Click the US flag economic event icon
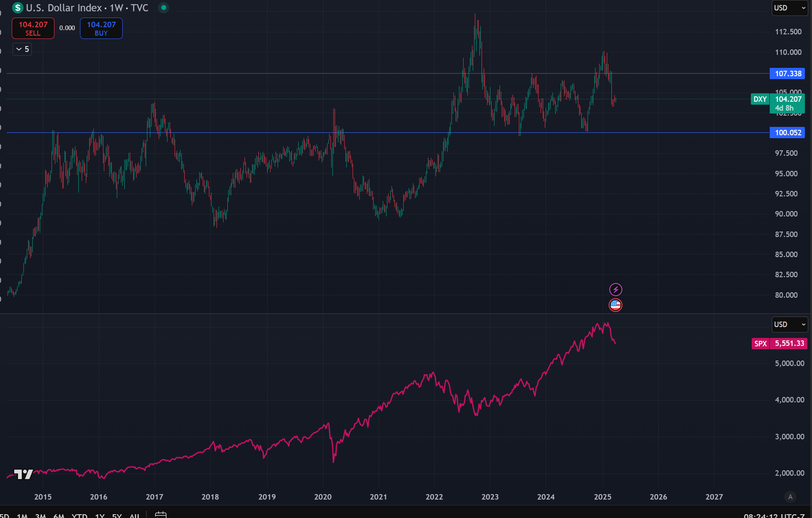The image size is (812, 518). 615,305
